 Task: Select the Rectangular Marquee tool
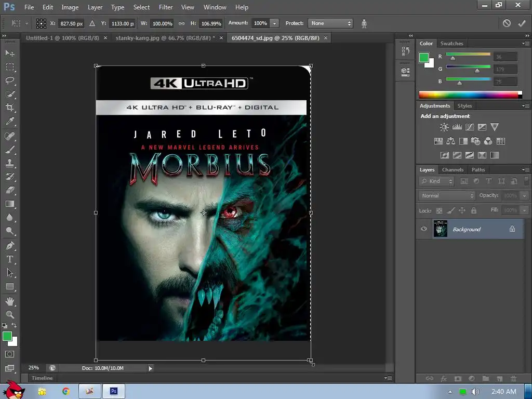pos(10,67)
